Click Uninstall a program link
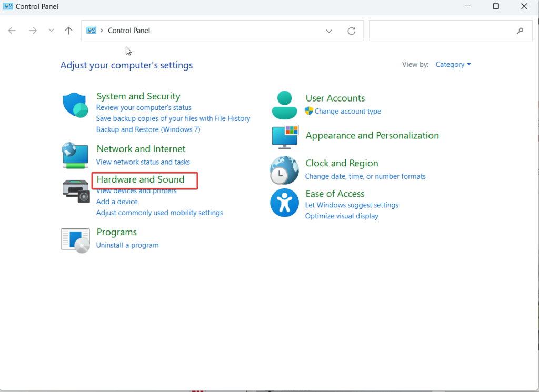Image resolution: width=539 pixels, height=392 pixels. 127,245
